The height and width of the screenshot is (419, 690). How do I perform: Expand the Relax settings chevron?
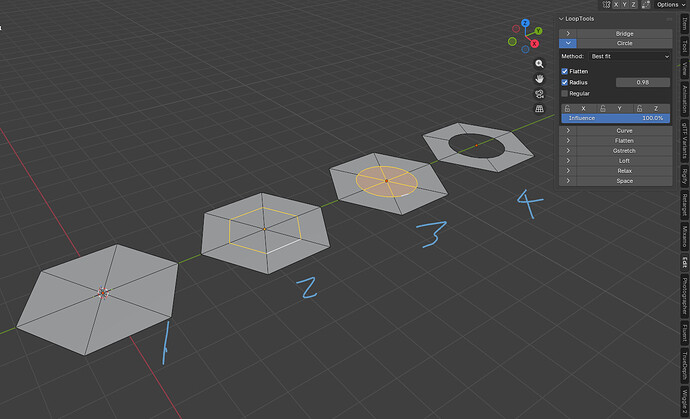click(568, 171)
